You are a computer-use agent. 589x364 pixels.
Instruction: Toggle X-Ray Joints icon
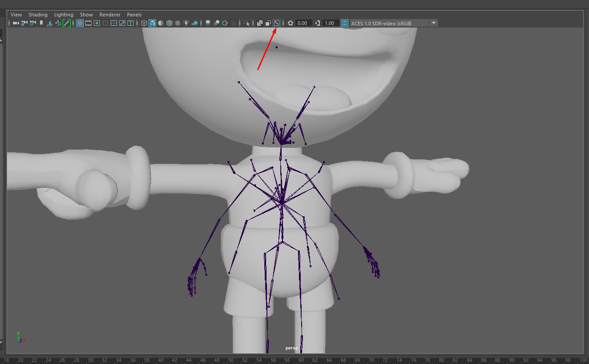point(277,23)
